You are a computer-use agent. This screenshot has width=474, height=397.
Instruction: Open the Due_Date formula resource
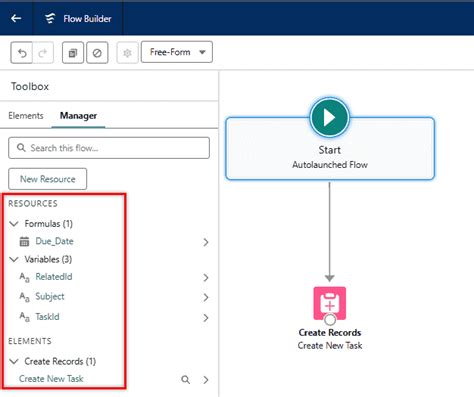(x=54, y=241)
